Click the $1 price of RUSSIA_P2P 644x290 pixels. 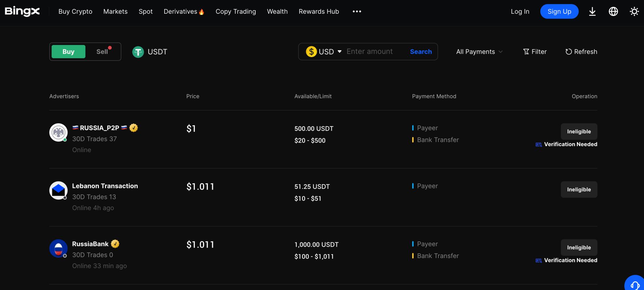tap(191, 129)
